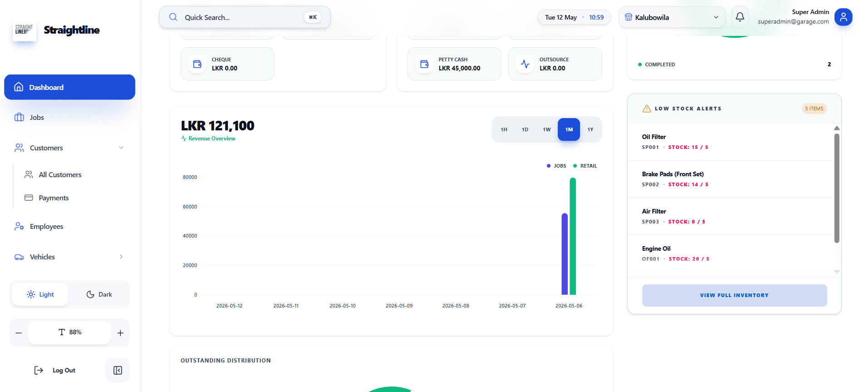
Task: Expand the Vehicles section chevron
Action: (x=121, y=257)
